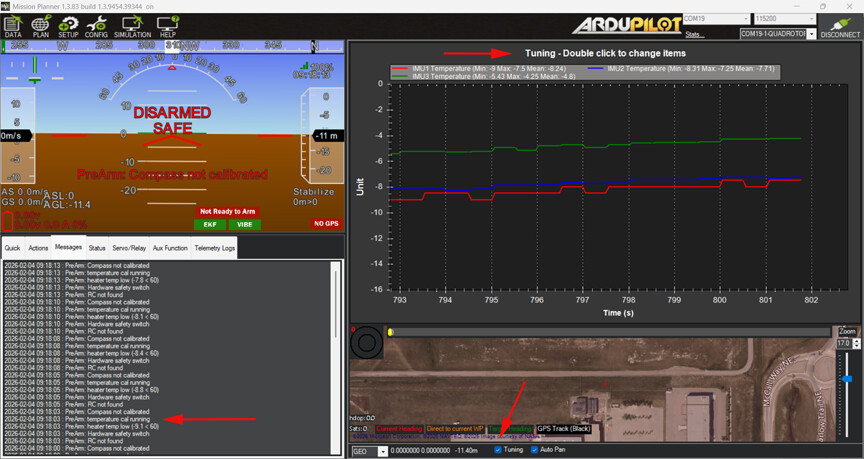
Task: Expand the COM19-1-QUADROTOR vehicle dropdown
Action: [x=812, y=34]
